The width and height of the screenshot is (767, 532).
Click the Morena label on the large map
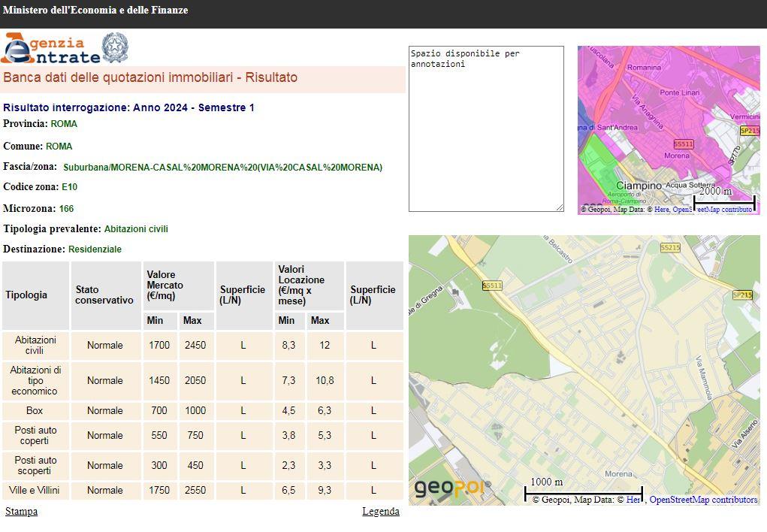tap(618, 474)
